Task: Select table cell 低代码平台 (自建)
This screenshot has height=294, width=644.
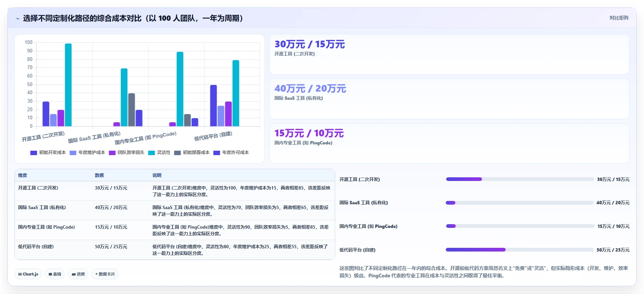Action: coord(36,247)
